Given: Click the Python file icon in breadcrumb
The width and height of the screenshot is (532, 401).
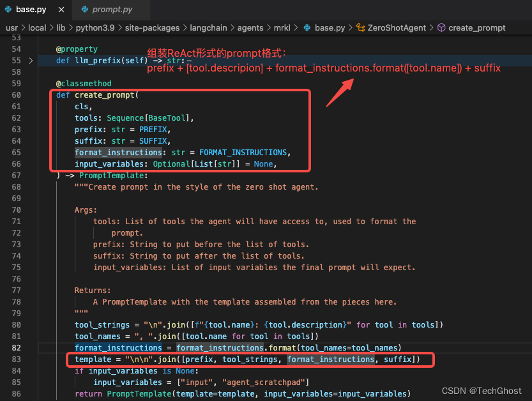Looking at the screenshot, I should [x=307, y=28].
